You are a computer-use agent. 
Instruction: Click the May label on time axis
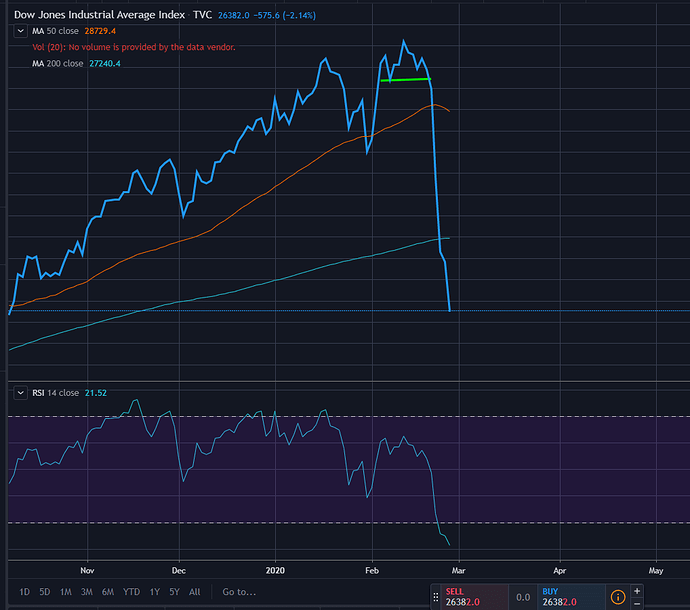pos(656,571)
